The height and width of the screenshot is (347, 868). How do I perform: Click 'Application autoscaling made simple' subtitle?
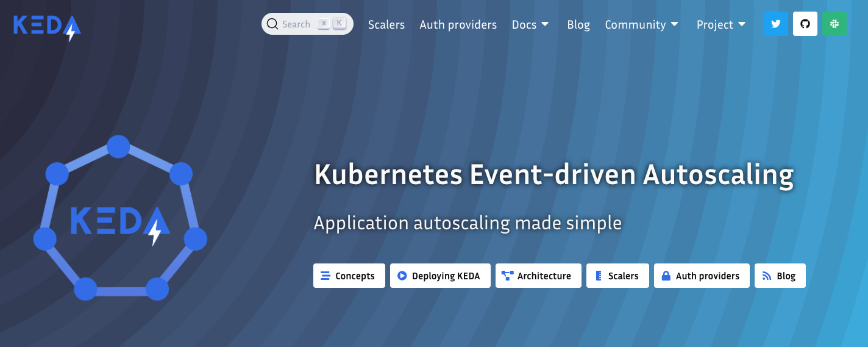(x=468, y=223)
